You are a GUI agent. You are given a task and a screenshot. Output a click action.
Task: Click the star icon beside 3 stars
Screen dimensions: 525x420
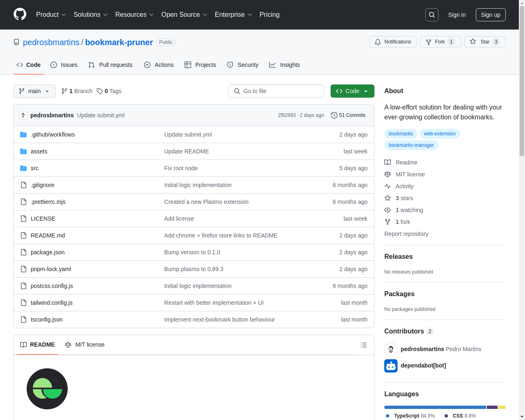pyautogui.click(x=388, y=198)
